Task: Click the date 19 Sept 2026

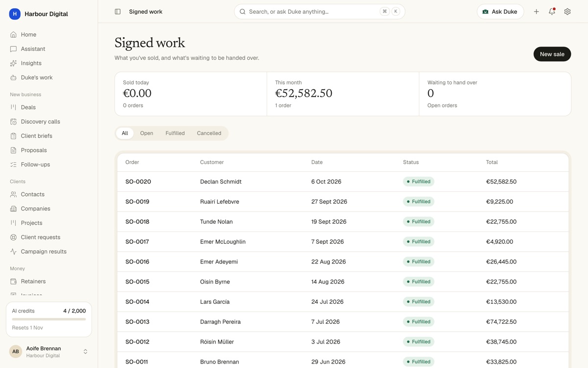Action: (x=329, y=222)
